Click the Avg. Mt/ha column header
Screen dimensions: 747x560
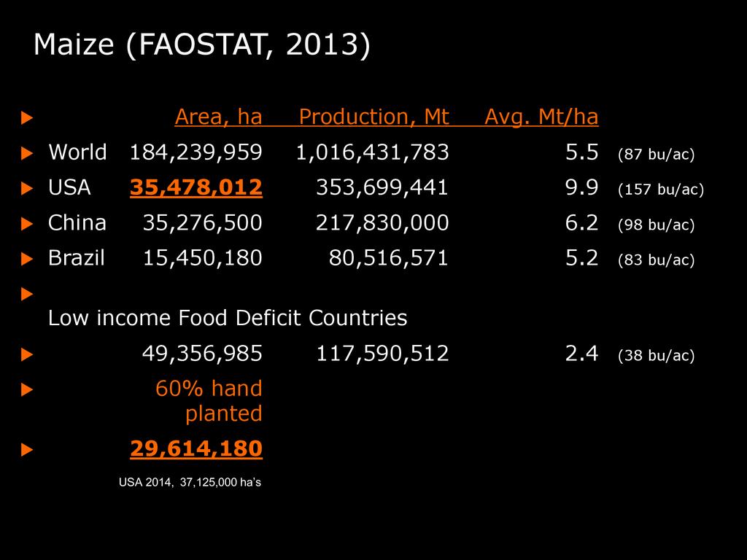coord(541,117)
